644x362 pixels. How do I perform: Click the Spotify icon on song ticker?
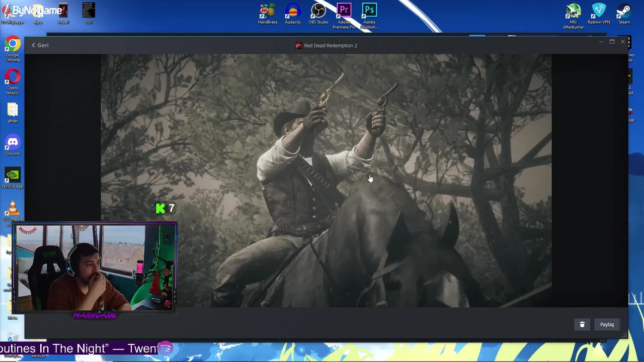click(166, 348)
